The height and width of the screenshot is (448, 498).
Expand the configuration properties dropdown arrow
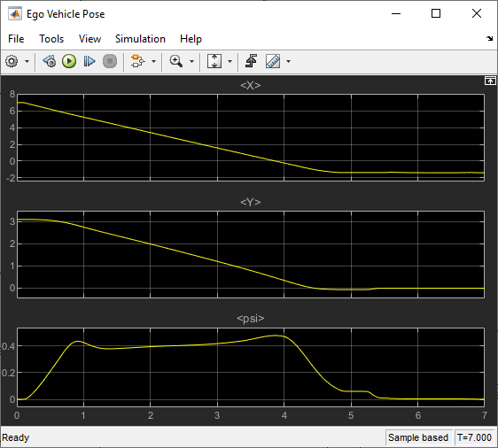tap(27, 62)
